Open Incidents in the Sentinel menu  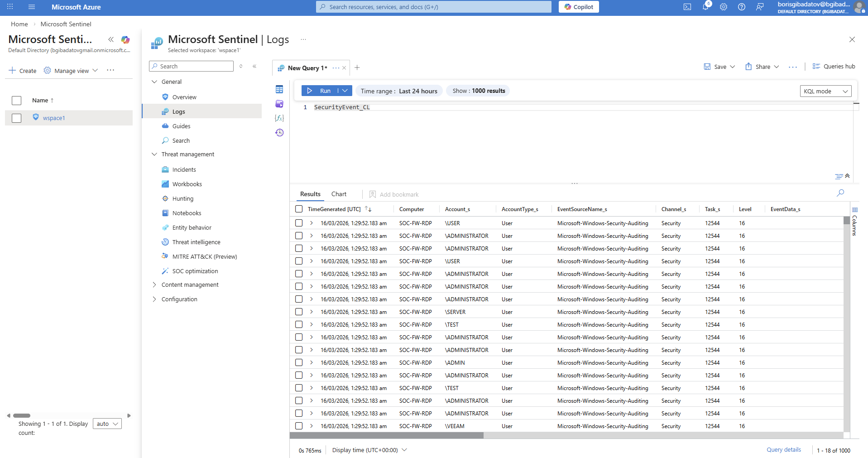click(x=184, y=169)
